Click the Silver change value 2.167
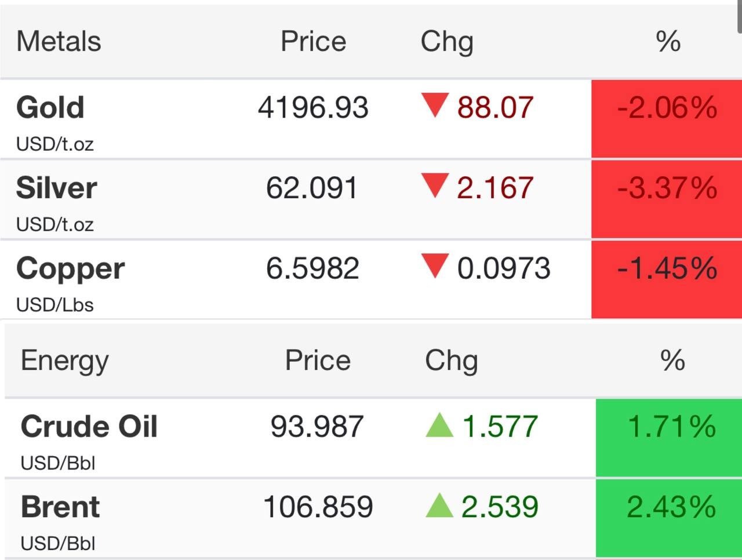The image size is (742, 560). coord(495,188)
